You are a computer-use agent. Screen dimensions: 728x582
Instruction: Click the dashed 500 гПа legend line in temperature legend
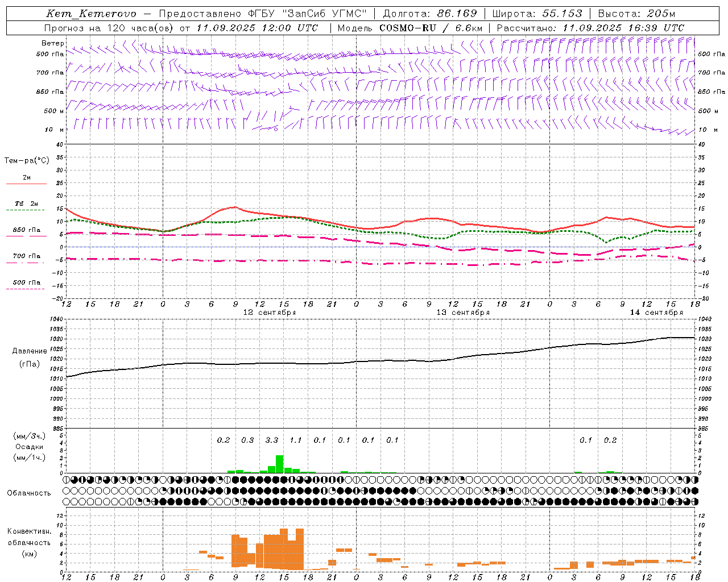pos(25,289)
